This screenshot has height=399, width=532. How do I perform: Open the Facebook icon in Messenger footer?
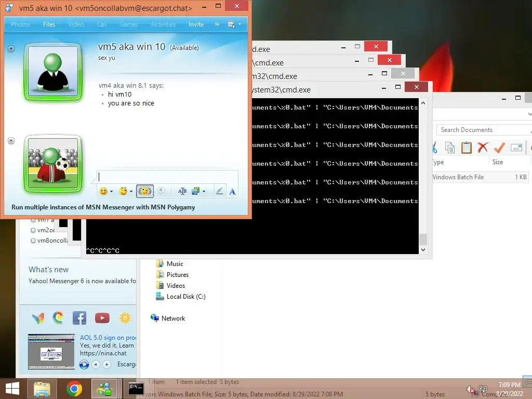tap(79, 318)
